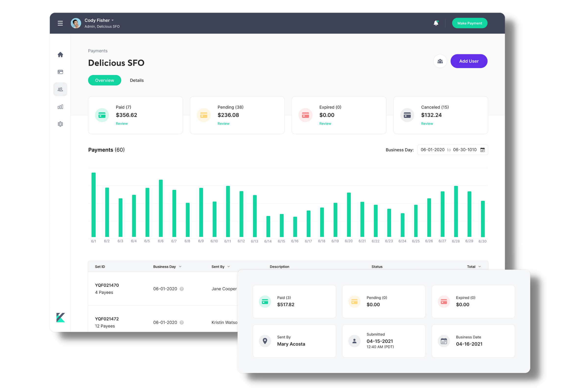Expand the Cody Fisher account dropdown

112,20
